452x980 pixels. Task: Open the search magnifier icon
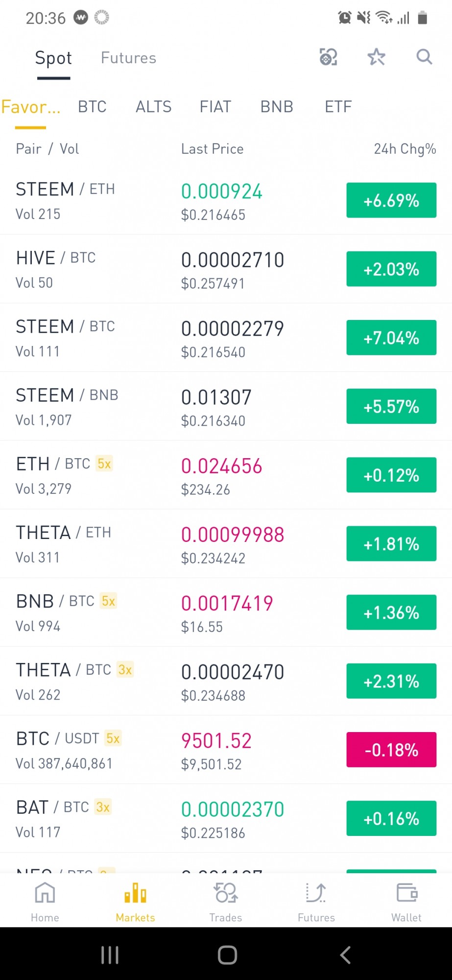click(x=424, y=57)
